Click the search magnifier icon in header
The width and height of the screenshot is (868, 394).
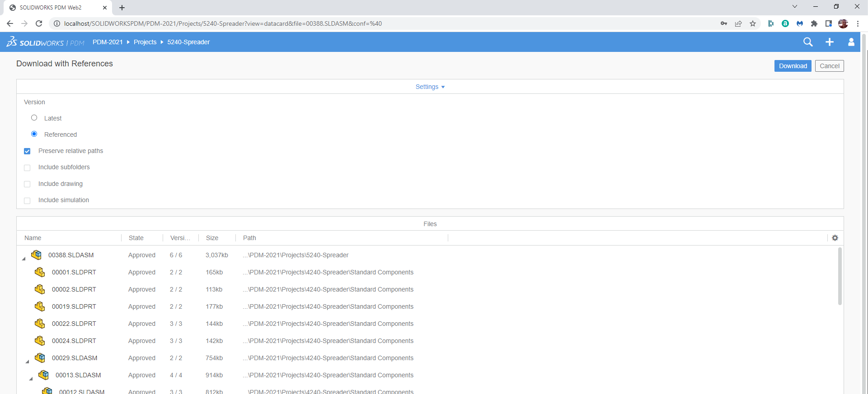808,42
